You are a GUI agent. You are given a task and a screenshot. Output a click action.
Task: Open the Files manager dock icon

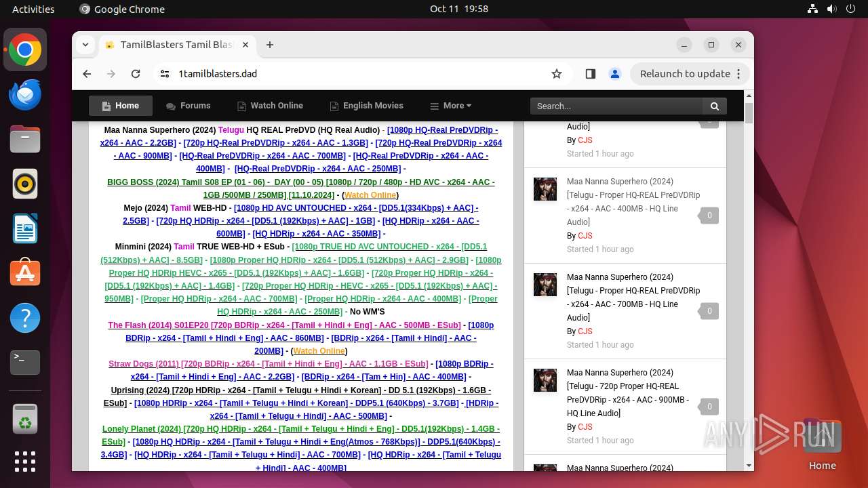pyautogui.click(x=25, y=140)
